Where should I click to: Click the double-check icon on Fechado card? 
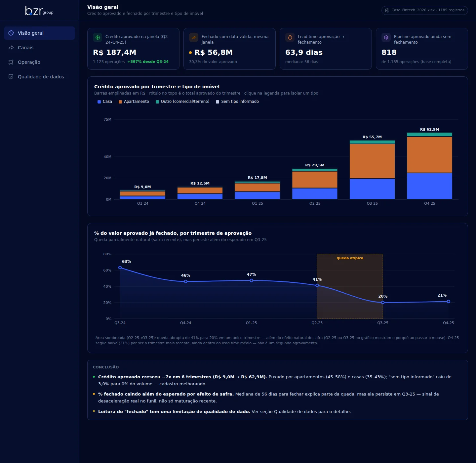tap(194, 38)
